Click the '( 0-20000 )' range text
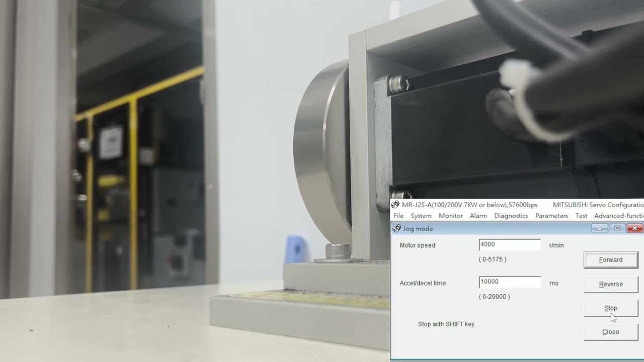The height and width of the screenshot is (362, 644). pyautogui.click(x=495, y=297)
